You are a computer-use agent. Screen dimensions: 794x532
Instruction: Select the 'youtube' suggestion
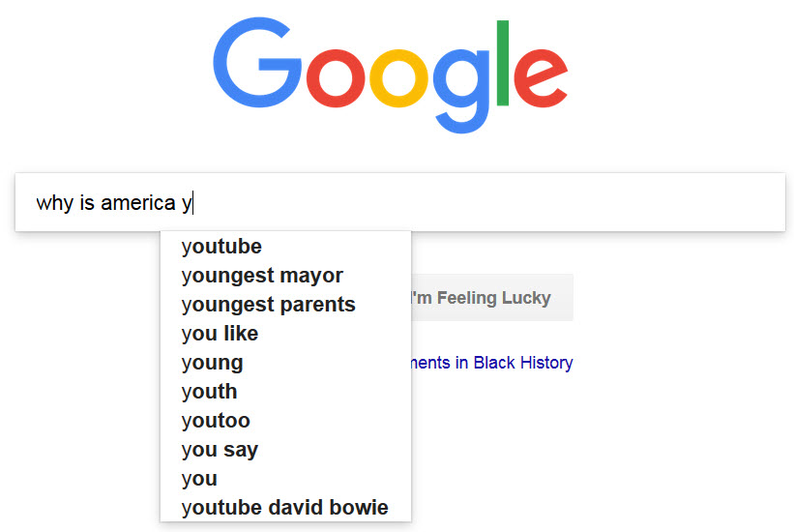285,247
